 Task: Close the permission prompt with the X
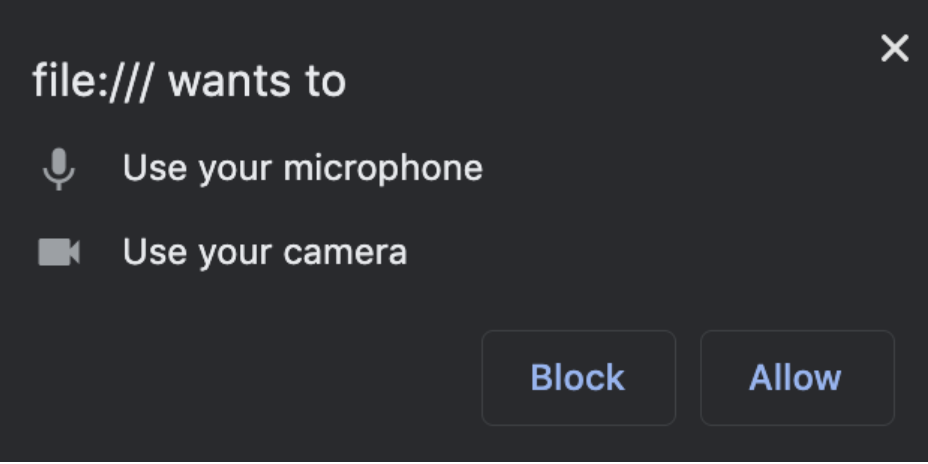(894, 48)
